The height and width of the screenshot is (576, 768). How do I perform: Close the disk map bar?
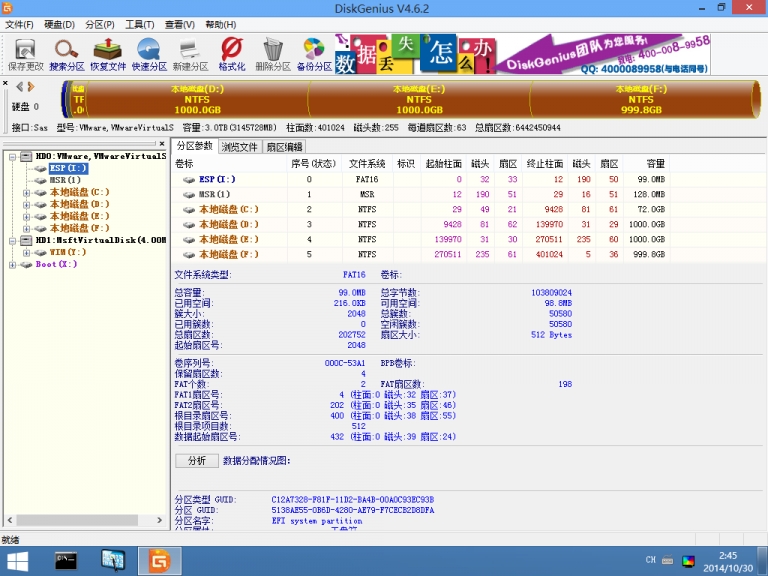[x=5, y=83]
